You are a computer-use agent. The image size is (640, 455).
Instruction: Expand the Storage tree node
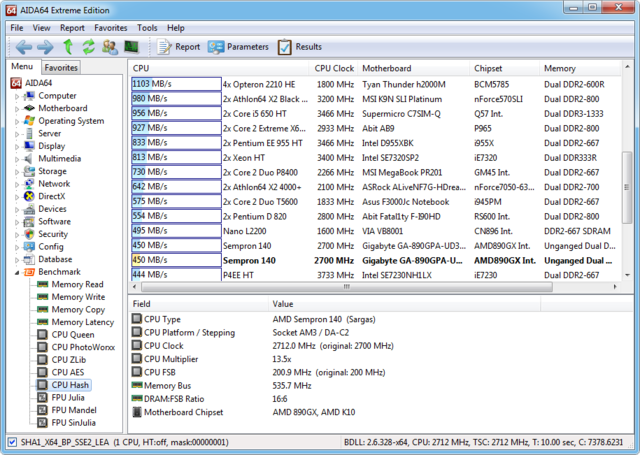[17, 171]
